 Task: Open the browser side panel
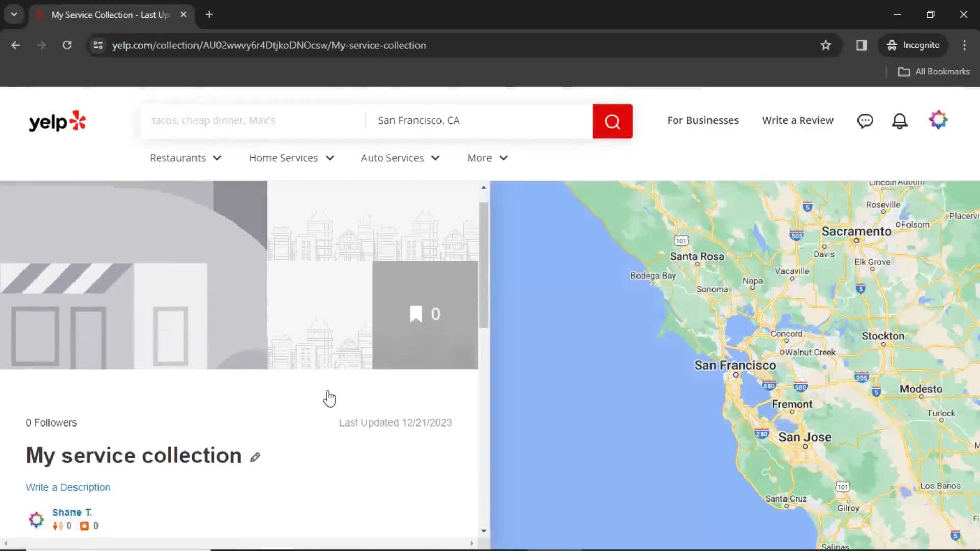tap(862, 45)
